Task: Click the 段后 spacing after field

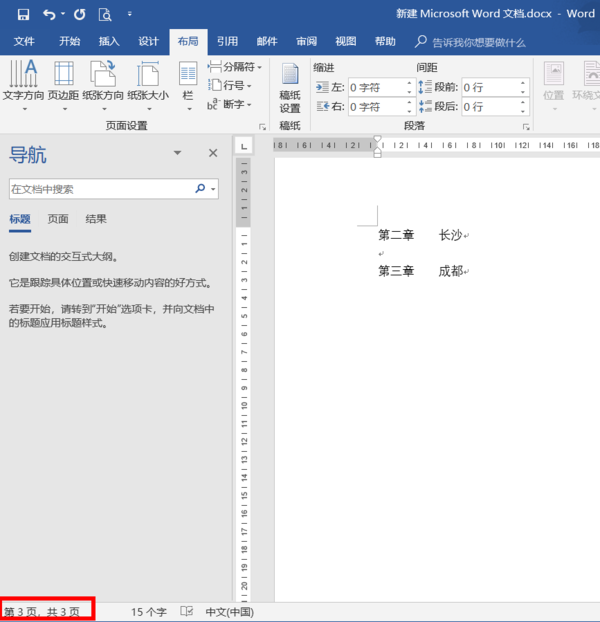Action: [490, 107]
